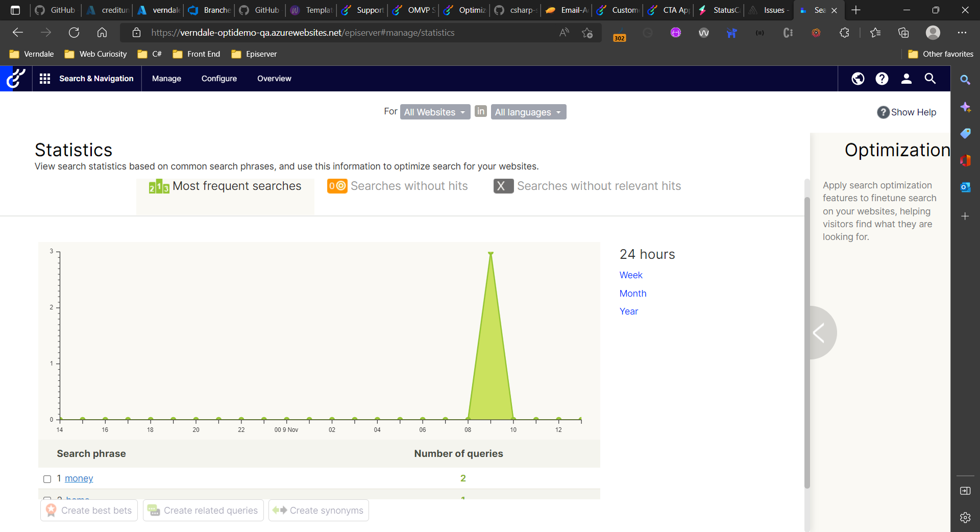Viewport: 980px width, 532px height.
Task: Click the Optimizely logo in the top bar
Action: [x=15, y=78]
